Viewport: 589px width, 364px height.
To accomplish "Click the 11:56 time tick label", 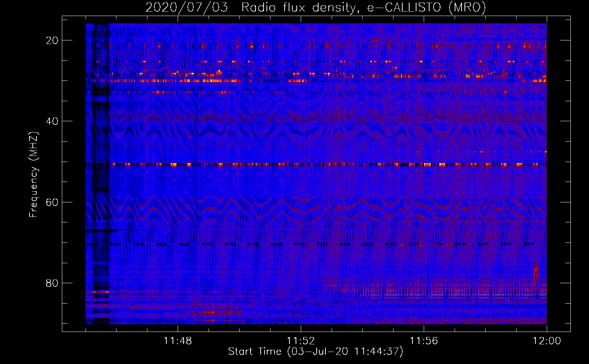I will tap(424, 341).
